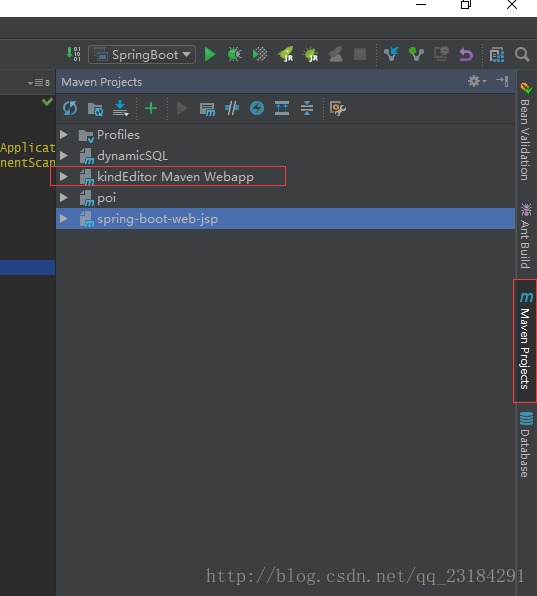This screenshot has height=596, width=537.
Task: Commit changes to VCS
Action: tap(416, 54)
